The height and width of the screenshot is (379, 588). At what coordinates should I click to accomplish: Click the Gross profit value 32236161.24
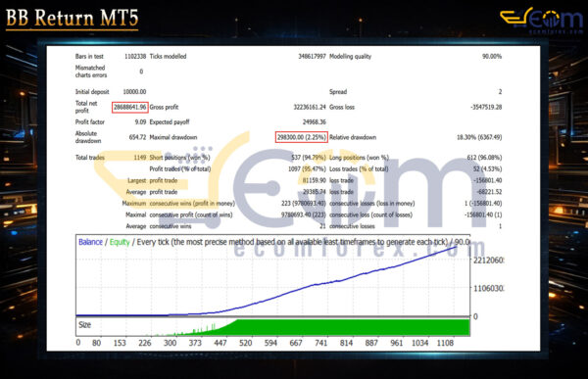[x=310, y=107]
